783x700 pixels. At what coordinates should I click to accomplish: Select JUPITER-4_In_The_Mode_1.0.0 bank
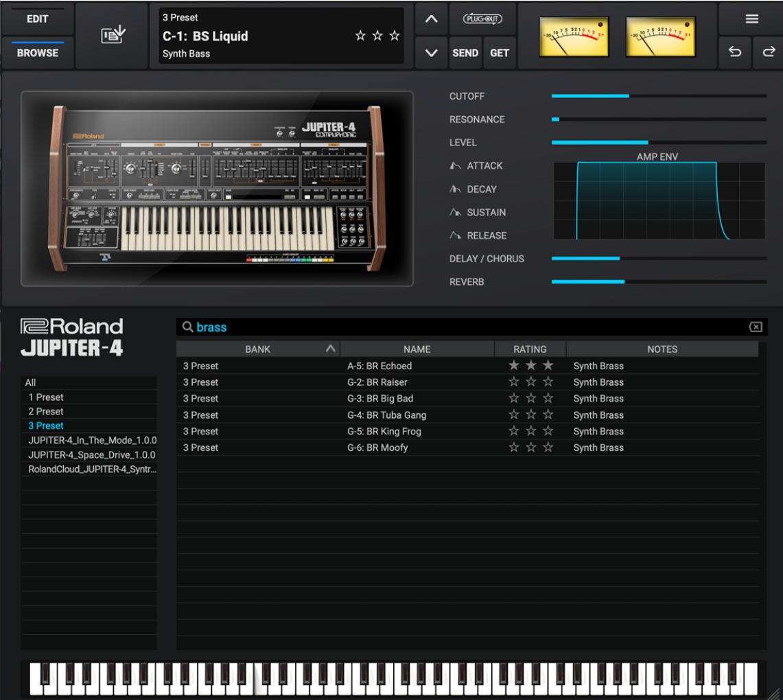pos(89,441)
